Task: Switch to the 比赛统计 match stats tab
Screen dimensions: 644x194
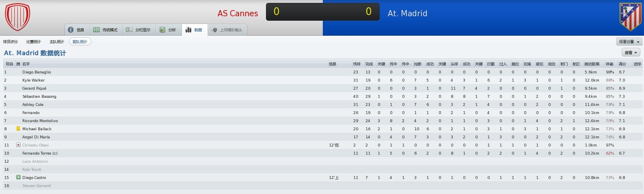Action: coord(34,41)
